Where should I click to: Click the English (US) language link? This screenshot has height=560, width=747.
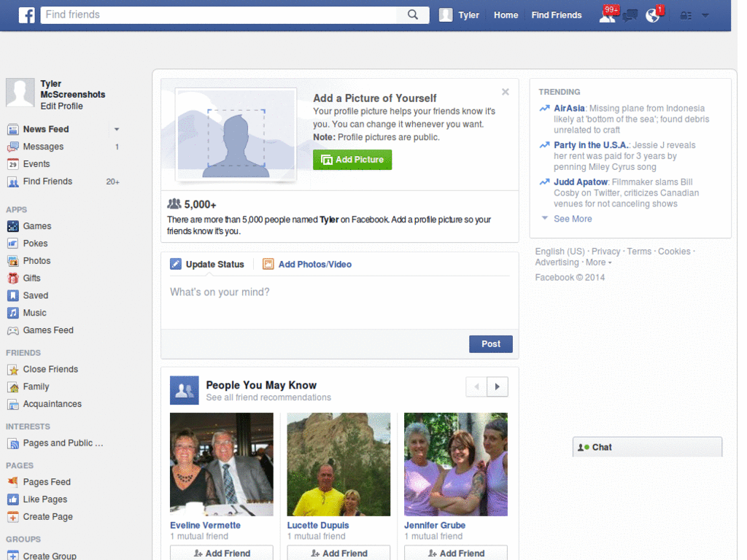(560, 252)
